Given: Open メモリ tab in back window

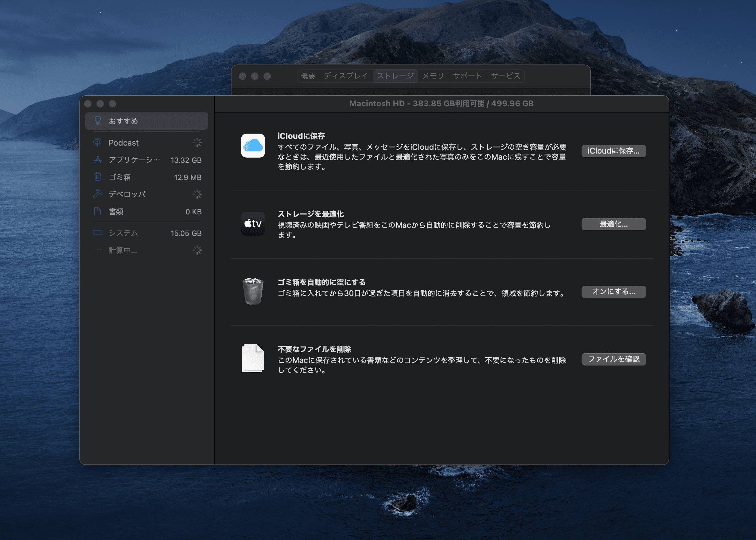Looking at the screenshot, I should point(433,76).
